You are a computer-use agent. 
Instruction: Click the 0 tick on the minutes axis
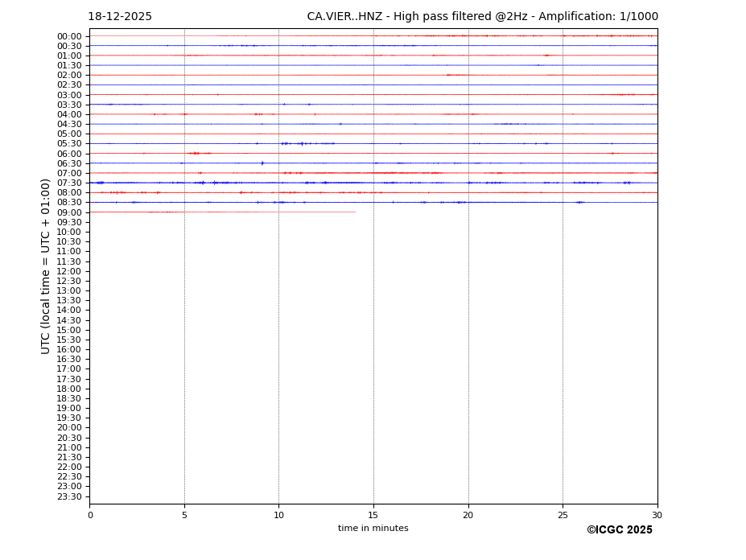90,515
